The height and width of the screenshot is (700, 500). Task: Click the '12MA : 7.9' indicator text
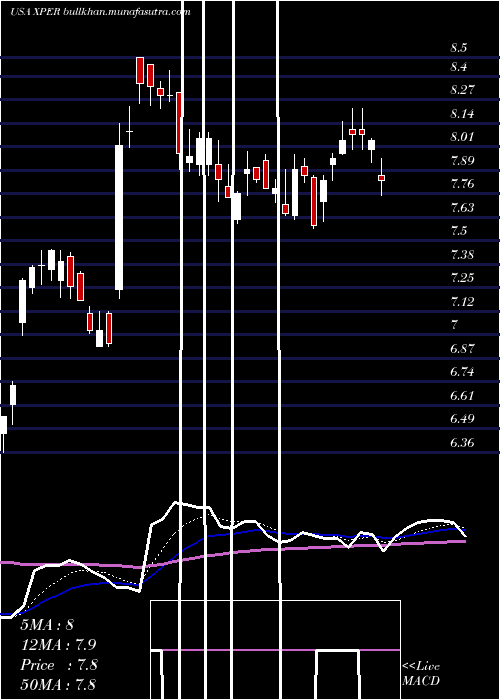point(58,645)
